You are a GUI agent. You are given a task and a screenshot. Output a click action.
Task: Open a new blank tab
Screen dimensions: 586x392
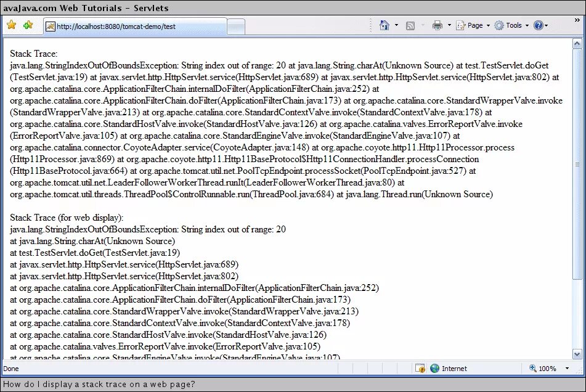(x=236, y=27)
